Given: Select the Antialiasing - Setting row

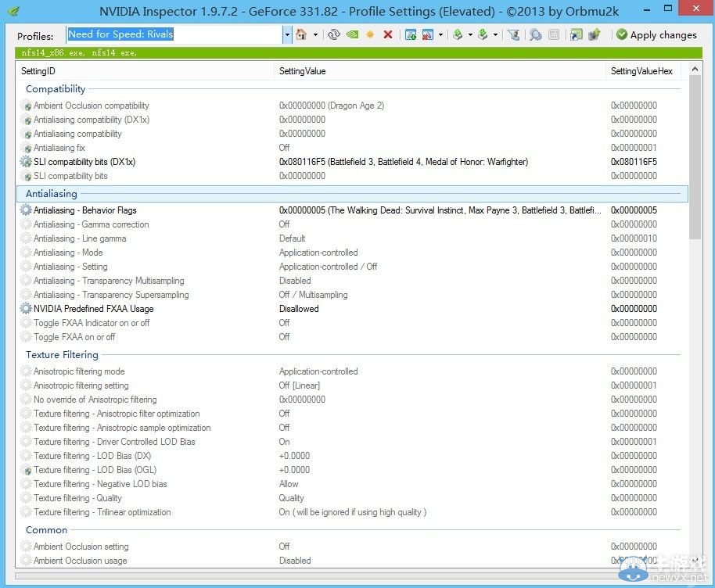Looking at the screenshot, I should pyautogui.click(x=353, y=267).
